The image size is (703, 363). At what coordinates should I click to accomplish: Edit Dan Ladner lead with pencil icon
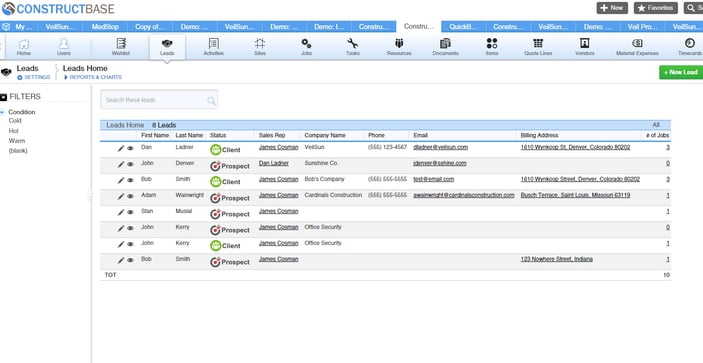click(121, 148)
